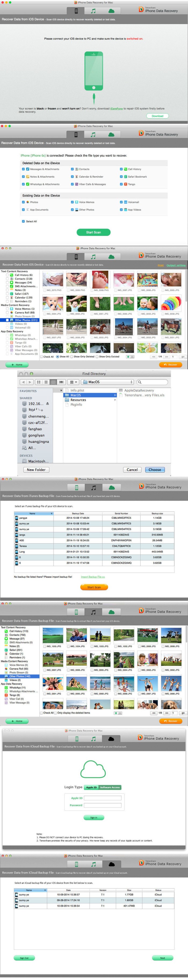
Task: Select the yangye backup row
Action: tap(94, 518)
